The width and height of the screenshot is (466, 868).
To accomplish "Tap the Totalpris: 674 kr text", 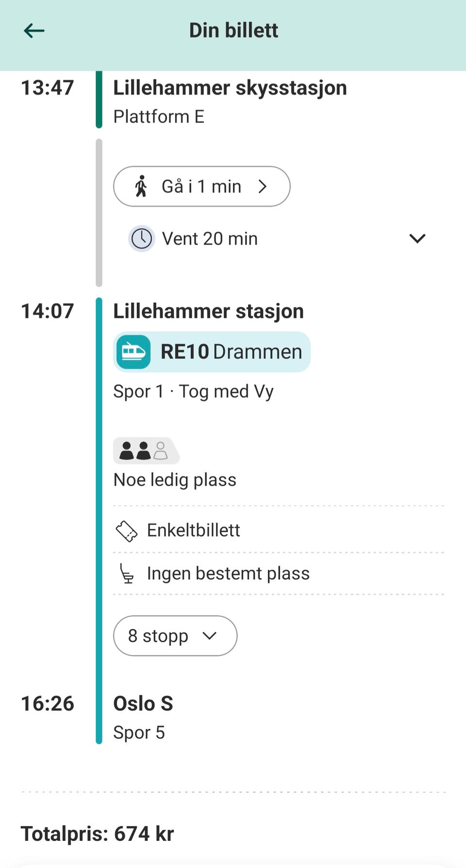I will point(97,834).
